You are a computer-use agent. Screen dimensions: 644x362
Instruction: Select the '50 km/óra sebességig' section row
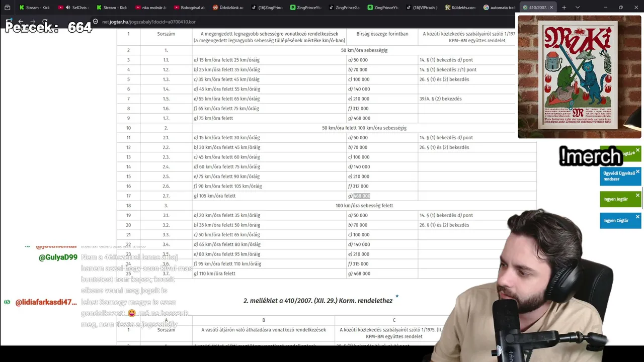pos(364,50)
